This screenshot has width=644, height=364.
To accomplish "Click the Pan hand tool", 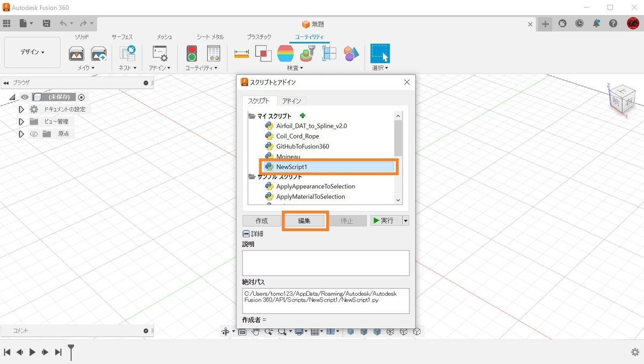I will click(x=256, y=332).
